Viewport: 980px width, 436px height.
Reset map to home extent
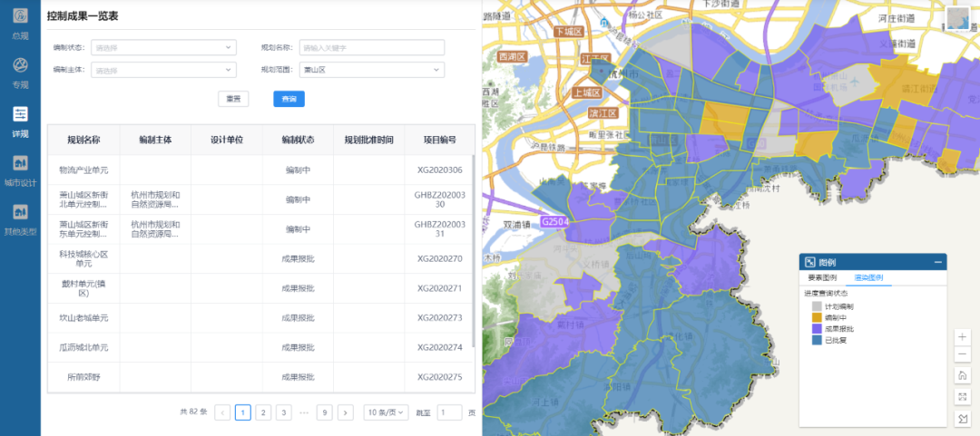point(962,375)
